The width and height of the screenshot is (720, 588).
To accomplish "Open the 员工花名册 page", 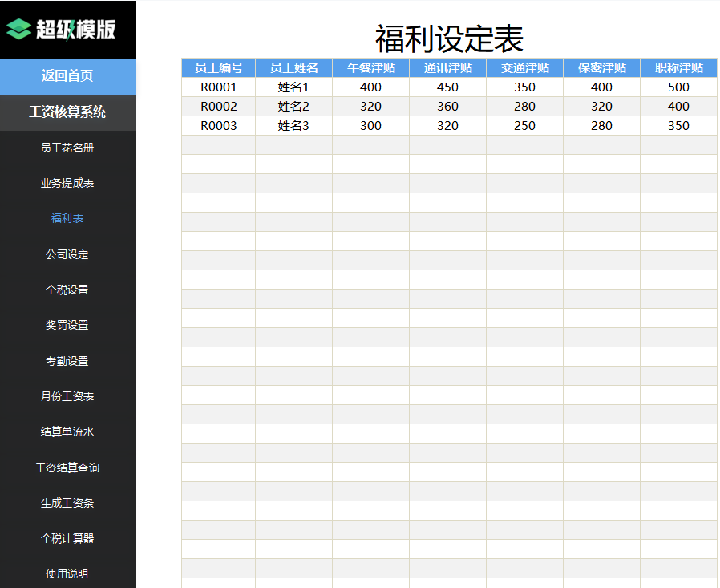I will coord(68,148).
